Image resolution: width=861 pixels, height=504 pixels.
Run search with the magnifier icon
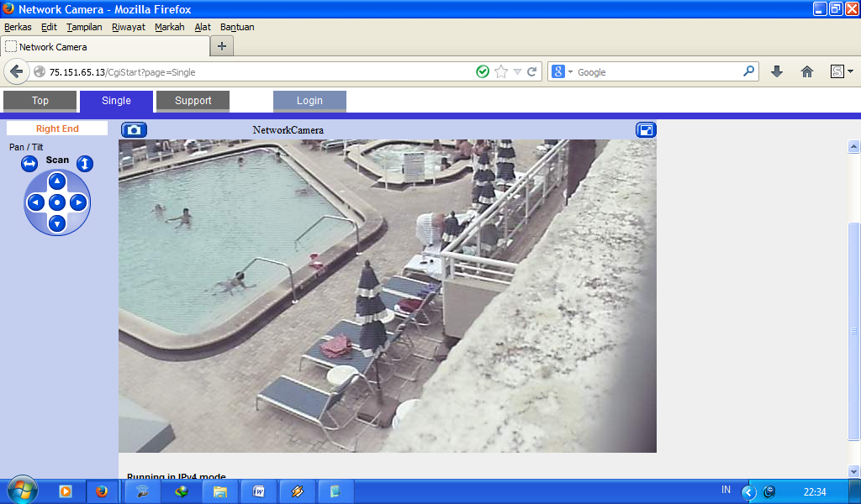coord(748,71)
